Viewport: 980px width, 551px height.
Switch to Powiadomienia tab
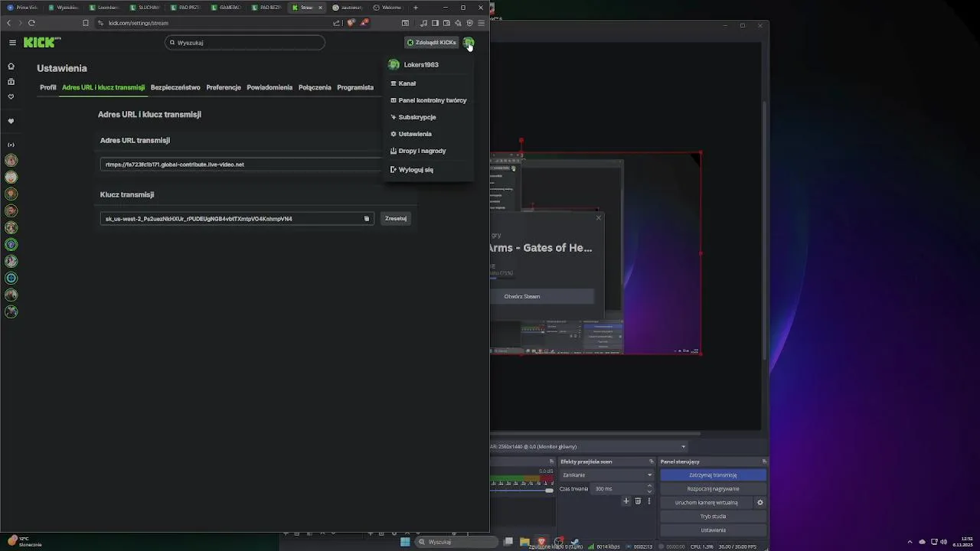[x=269, y=87]
